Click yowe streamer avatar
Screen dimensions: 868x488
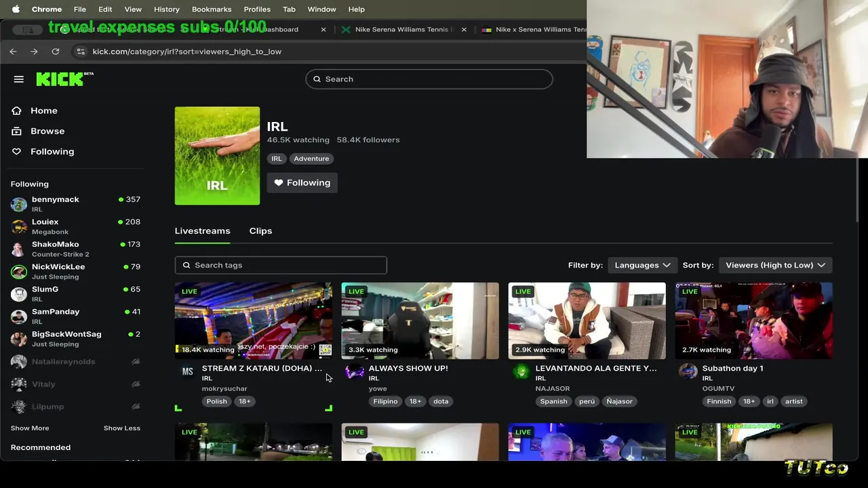tap(354, 371)
